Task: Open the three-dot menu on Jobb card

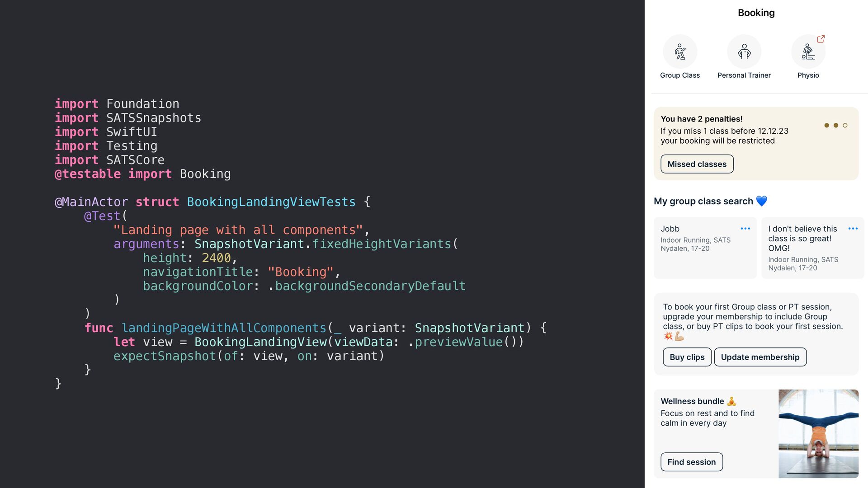Action: click(x=745, y=229)
